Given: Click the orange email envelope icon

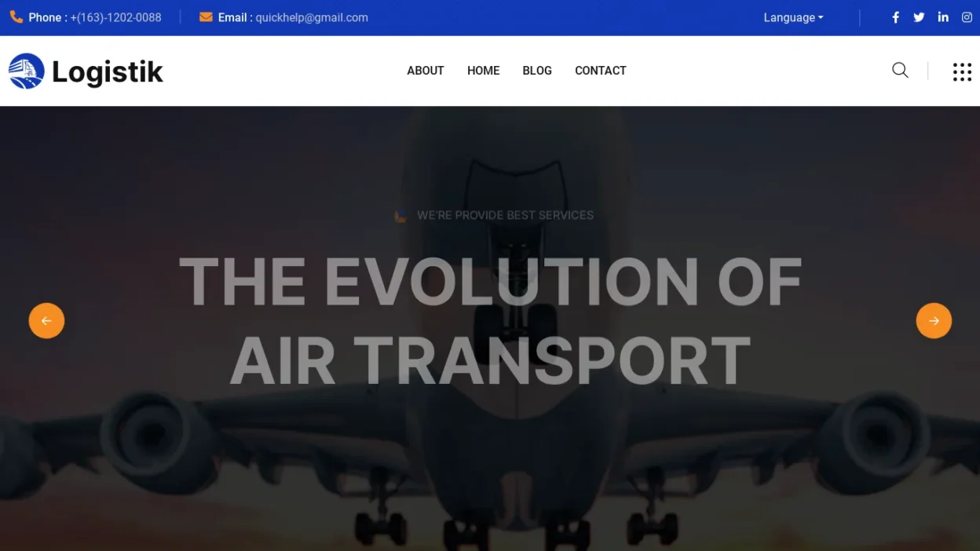Looking at the screenshot, I should [x=206, y=17].
